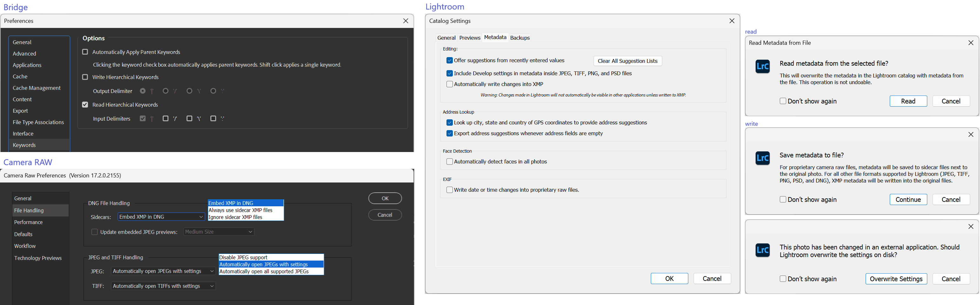
Task: Choose Automatically open all supported JPEGs
Action: coord(271,272)
